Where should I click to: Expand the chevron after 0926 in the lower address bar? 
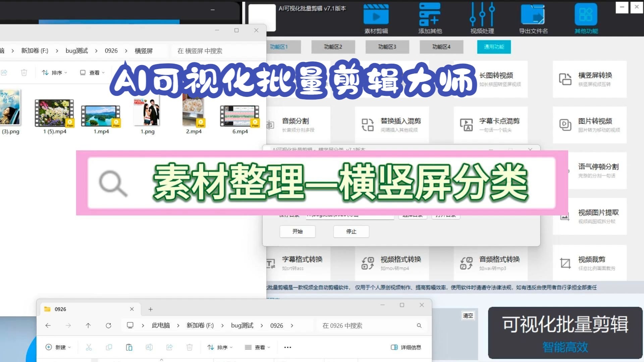[292, 325]
